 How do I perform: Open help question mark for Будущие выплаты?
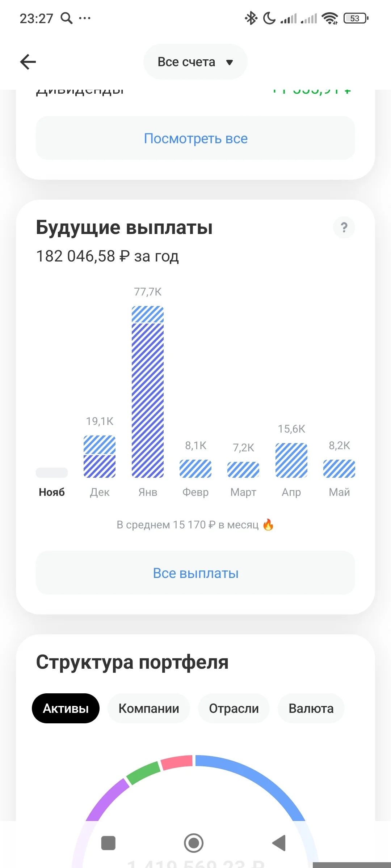tap(344, 227)
